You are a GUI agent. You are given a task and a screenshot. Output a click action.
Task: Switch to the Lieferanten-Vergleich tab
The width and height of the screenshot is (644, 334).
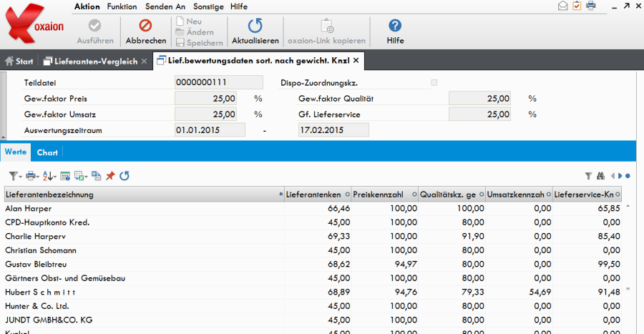point(96,62)
